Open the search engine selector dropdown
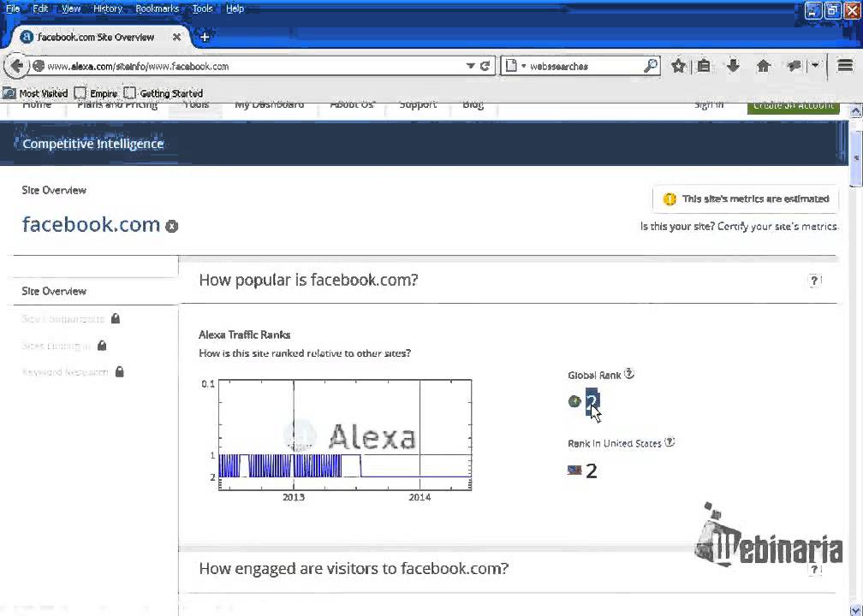This screenshot has width=863, height=616. coord(515,66)
